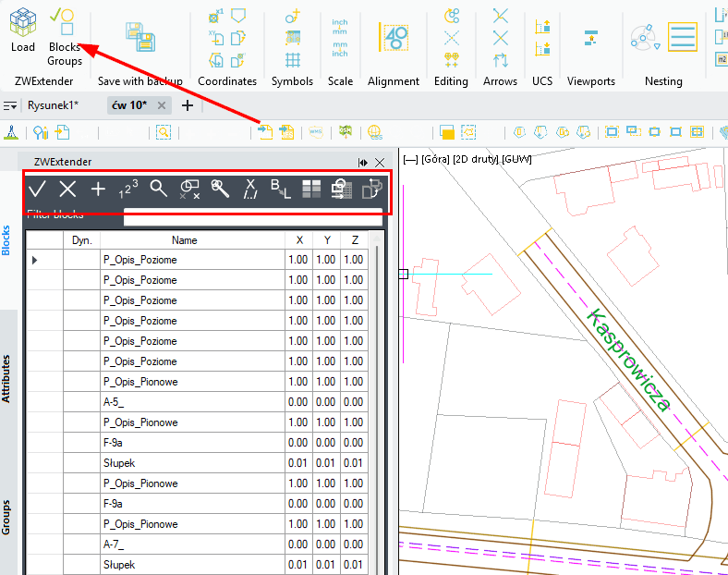
Task: Open the Alignment tool
Action: point(394,37)
